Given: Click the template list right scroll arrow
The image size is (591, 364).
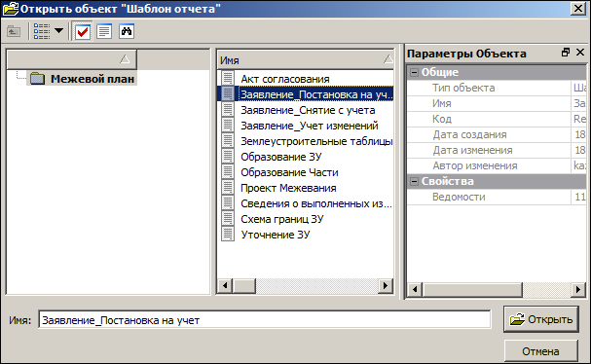Looking at the screenshot, I should (x=386, y=285).
